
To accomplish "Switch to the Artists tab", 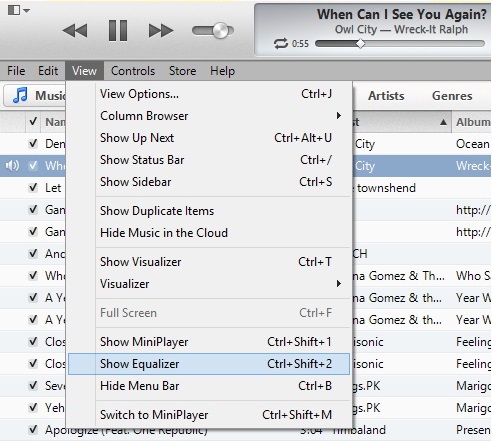I will point(386,96).
